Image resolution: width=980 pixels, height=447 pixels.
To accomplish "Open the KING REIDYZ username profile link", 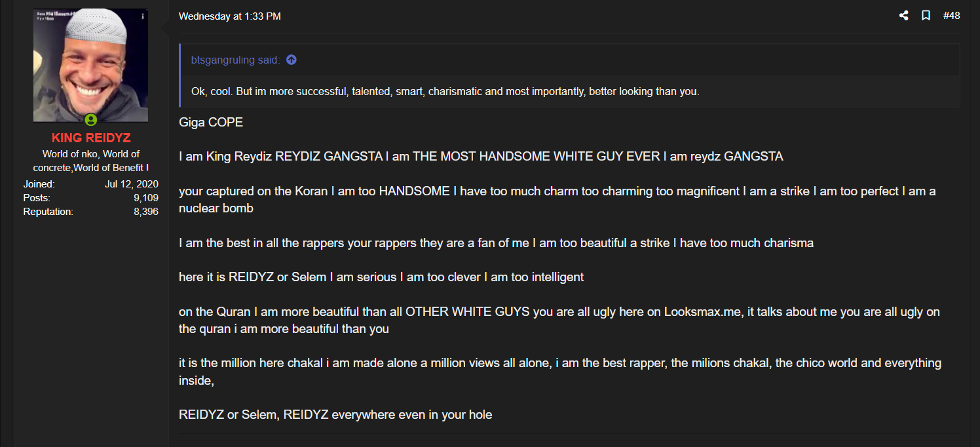I will (91, 138).
